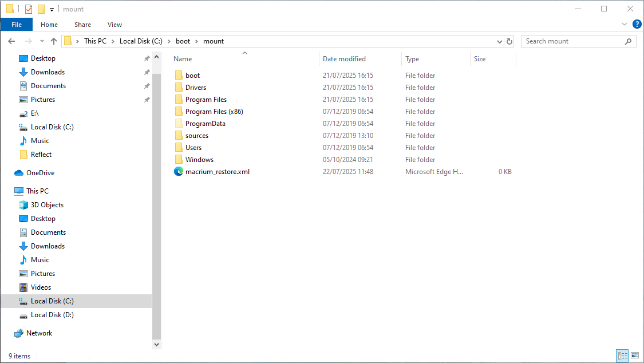The image size is (644, 363).
Task: Click navigation pane scroll down arrow
Action: 156,345
